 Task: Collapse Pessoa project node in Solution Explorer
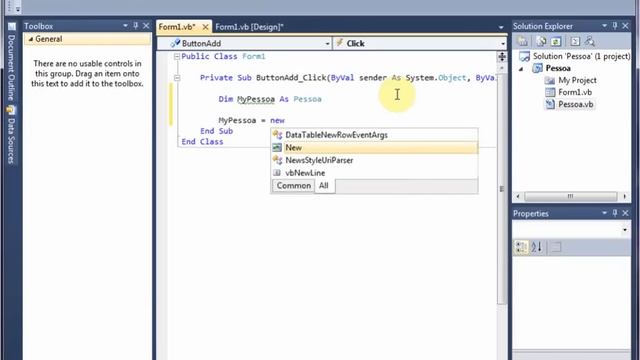click(521, 69)
